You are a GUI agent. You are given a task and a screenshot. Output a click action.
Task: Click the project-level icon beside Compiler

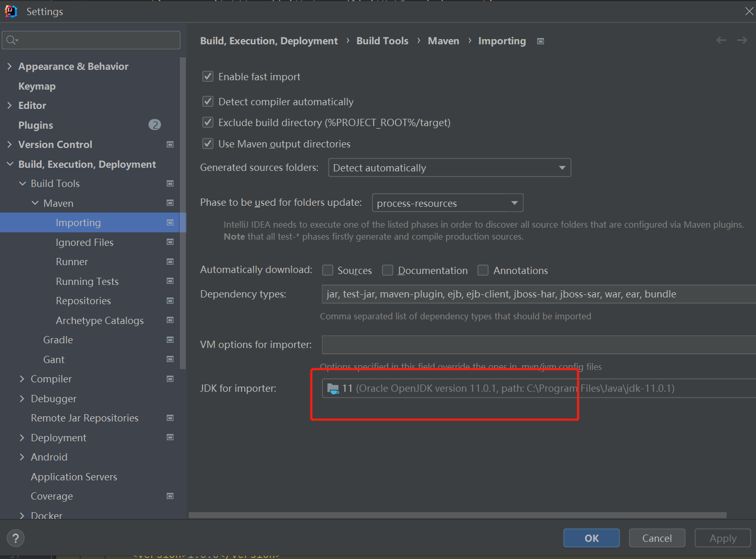(170, 379)
